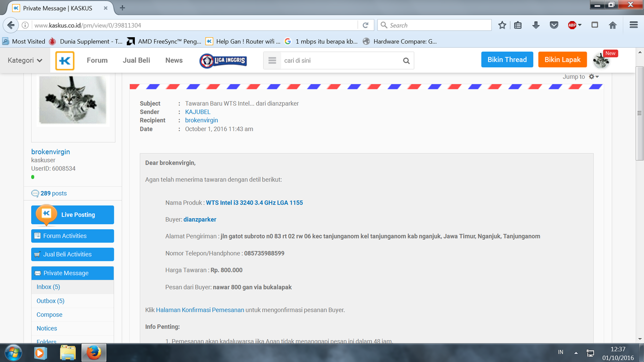The height and width of the screenshot is (362, 644).
Task: Open a new browser tab with plus
Action: [x=122, y=8]
